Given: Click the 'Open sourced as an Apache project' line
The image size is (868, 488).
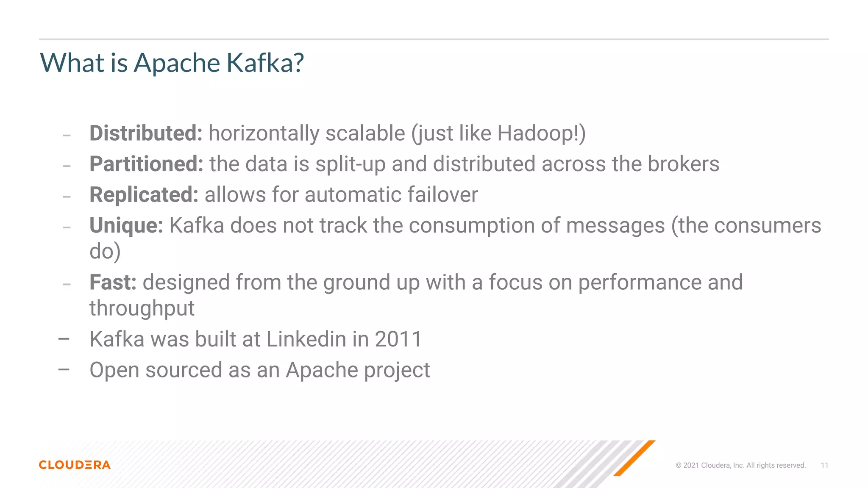Looking at the screenshot, I should [x=259, y=370].
